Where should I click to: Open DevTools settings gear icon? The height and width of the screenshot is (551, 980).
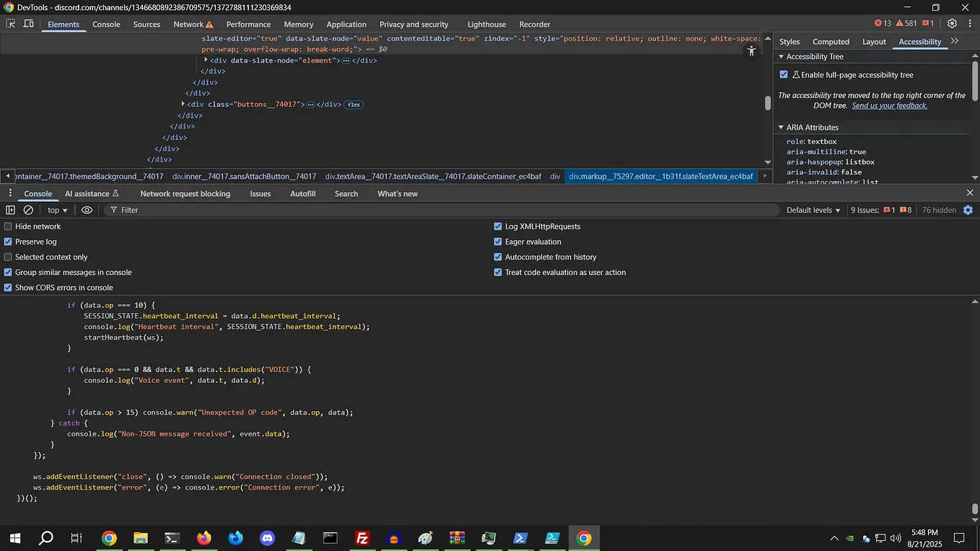coord(952,24)
